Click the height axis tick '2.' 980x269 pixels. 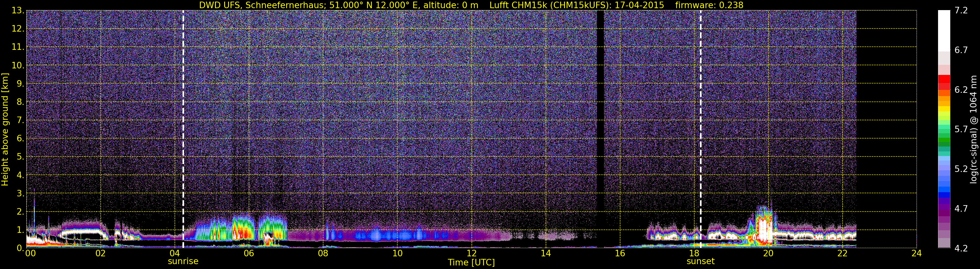20,211
